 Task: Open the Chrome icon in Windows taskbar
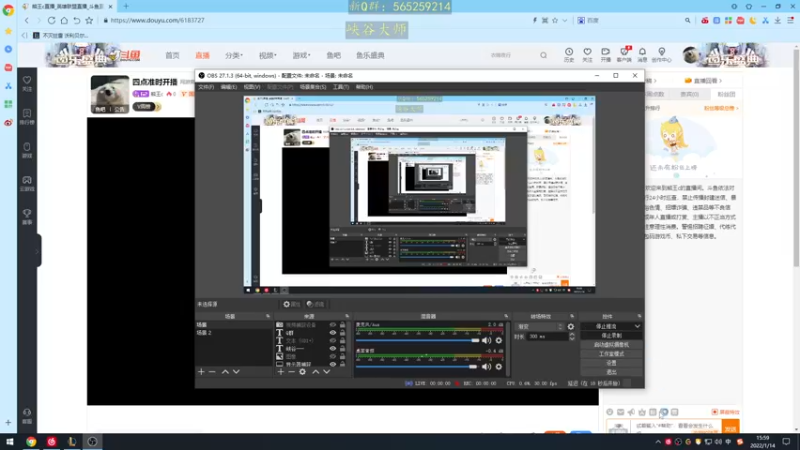31,442
